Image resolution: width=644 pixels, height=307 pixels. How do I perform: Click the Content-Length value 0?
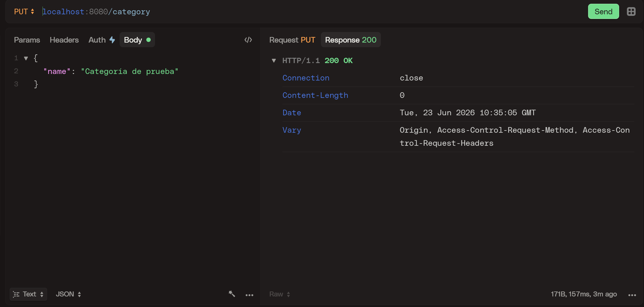[x=402, y=95]
